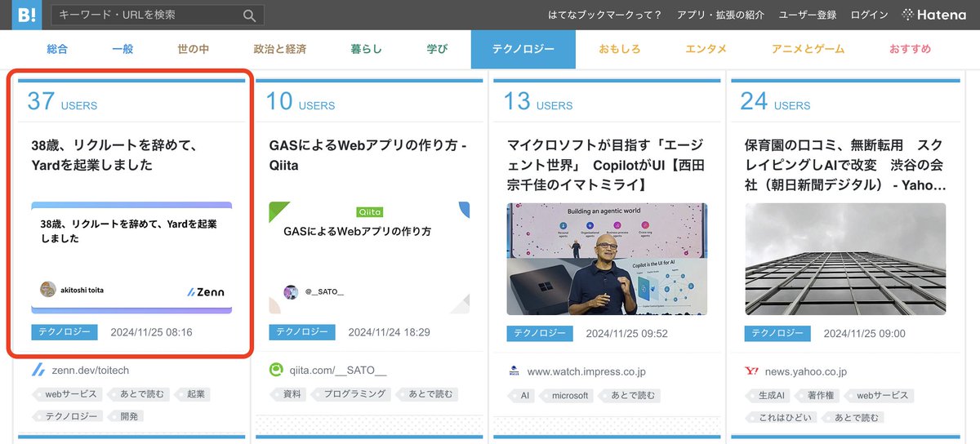The width and height of the screenshot is (980, 444).
Task: Click the Yahoo news favicon icon
Action: [x=751, y=371]
